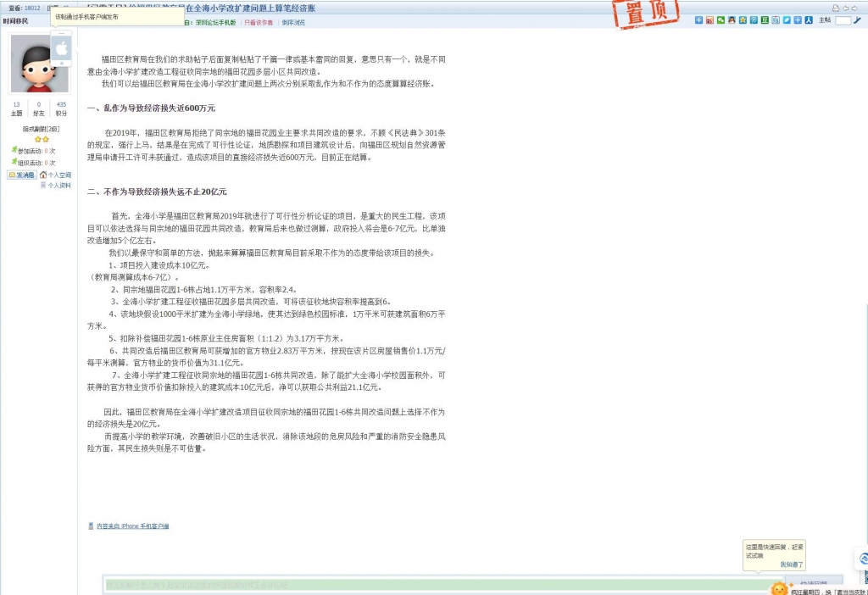
Task: Click the 发消息 button
Action: (22, 175)
